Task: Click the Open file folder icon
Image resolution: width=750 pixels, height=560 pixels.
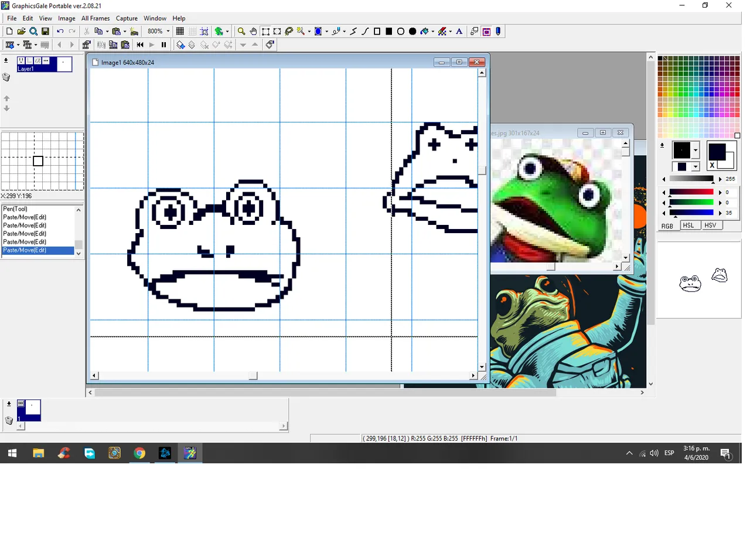Action: (x=21, y=32)
